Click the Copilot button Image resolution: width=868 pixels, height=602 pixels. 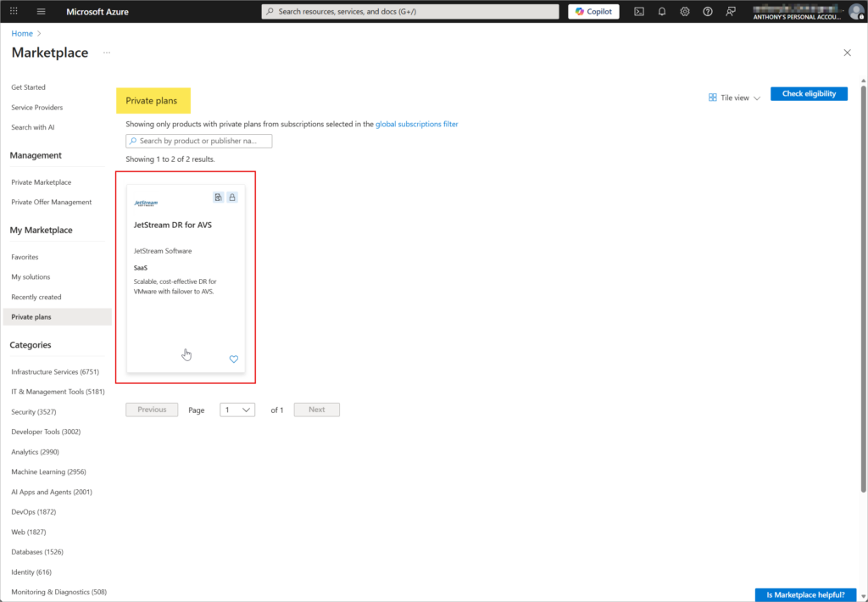[593, 11]
